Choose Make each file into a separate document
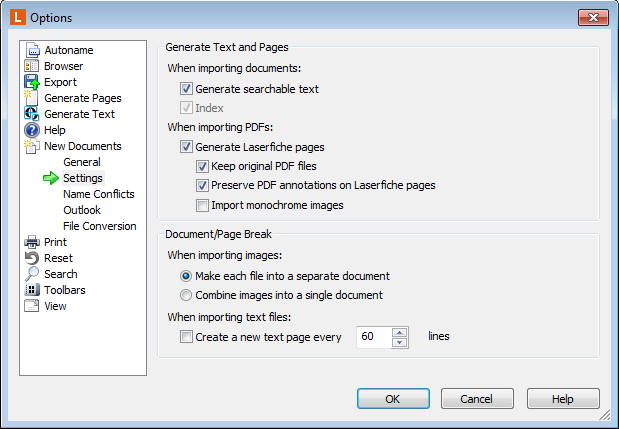 tap(186, 276)
